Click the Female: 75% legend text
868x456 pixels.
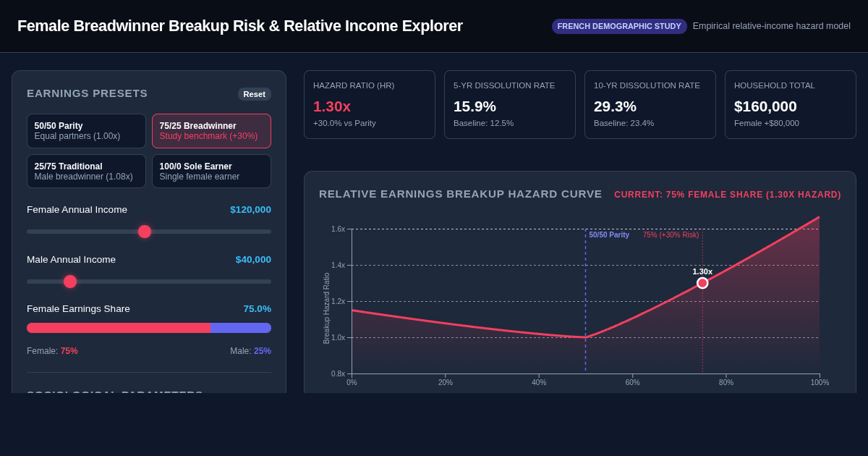[52, 351]
